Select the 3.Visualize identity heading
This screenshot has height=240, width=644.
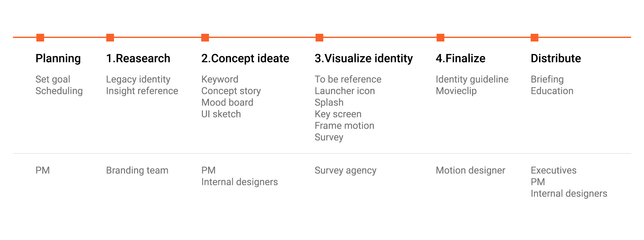[364, 59]
